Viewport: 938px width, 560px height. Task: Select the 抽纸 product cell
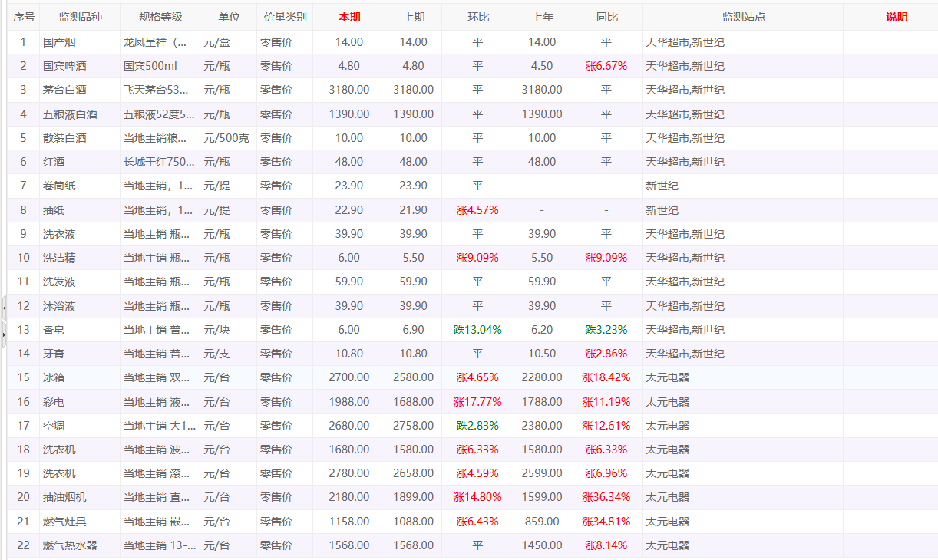coord(80,210)
